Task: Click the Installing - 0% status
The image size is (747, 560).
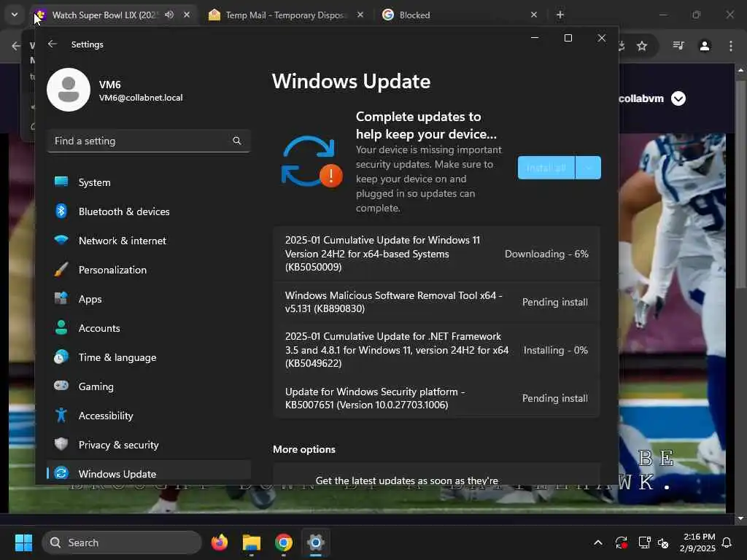Action: coord(555,351)
